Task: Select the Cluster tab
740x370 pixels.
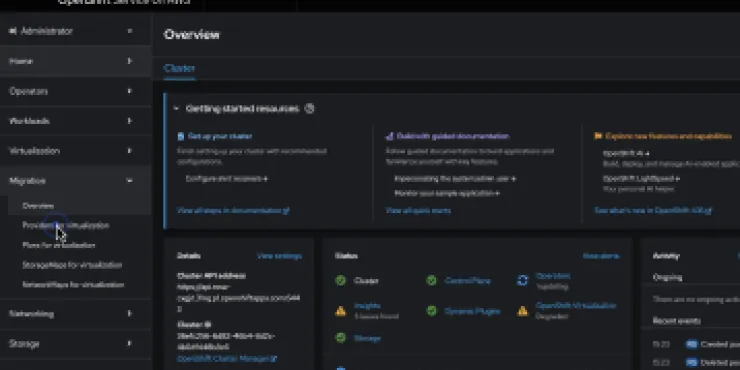Action: 179,68
